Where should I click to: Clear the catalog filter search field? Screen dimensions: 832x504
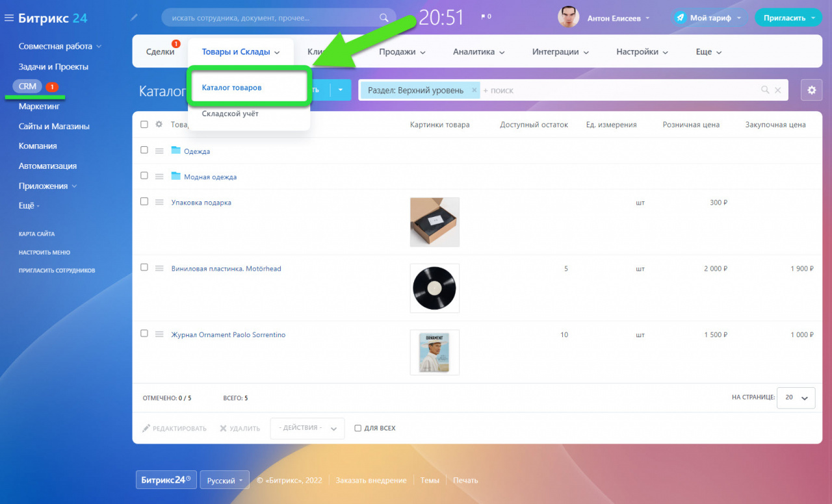click(x=778, y=90)
